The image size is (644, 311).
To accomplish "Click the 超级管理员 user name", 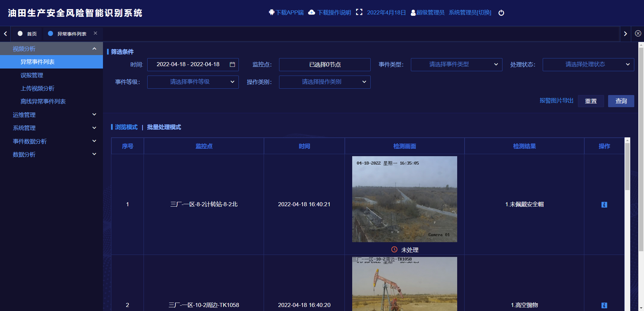I will 430,12.
